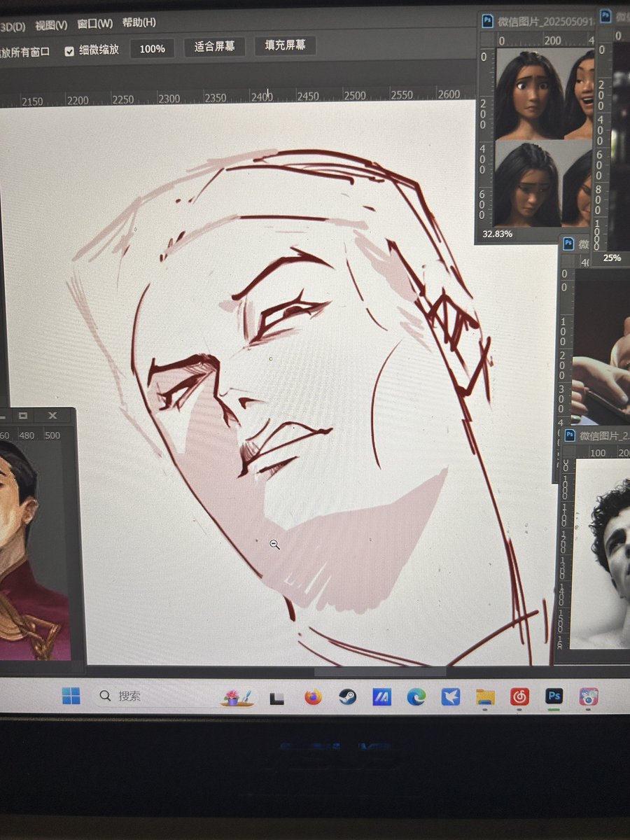Click the 2200 mark on the ruler
Image resolution: width=630 pixels, height=840 pixels.
pos(77,100)
